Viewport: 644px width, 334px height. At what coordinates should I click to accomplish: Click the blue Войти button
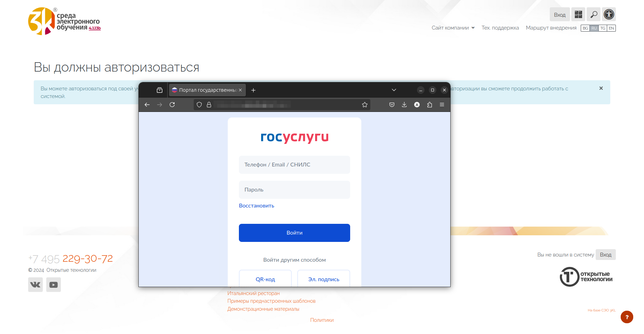295,233
